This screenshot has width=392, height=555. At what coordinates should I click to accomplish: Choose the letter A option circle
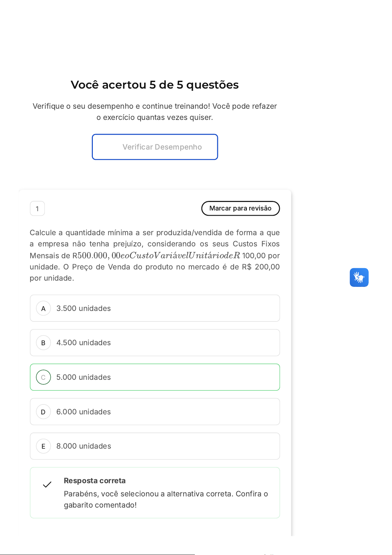coord(43,309)
